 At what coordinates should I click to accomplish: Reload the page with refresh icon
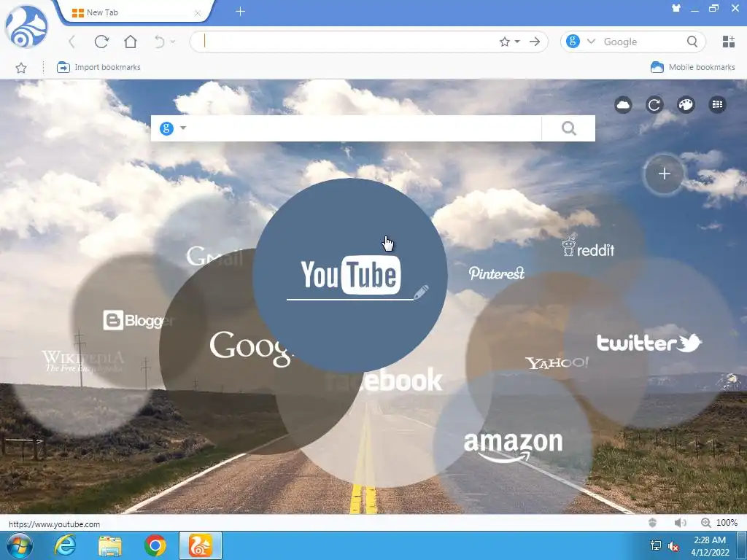click(101, 42)
